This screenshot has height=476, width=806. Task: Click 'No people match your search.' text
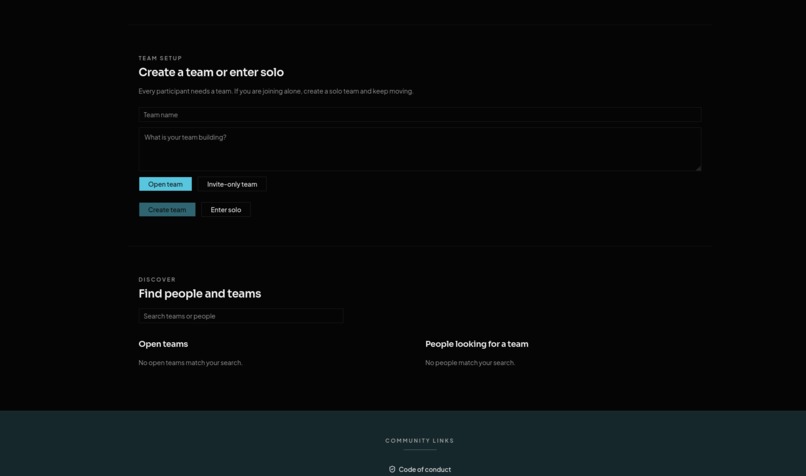pos(470,363)
